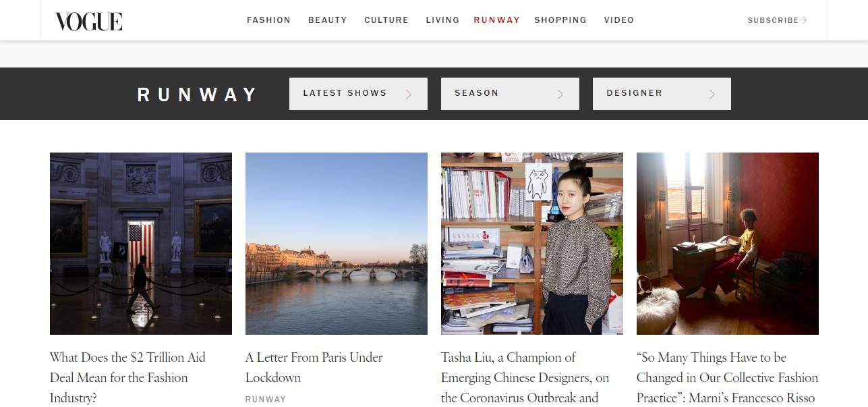Go to the Fashion section
This screenshot has width=868, height=407.
pyautogui.click(x=268, y=20)
